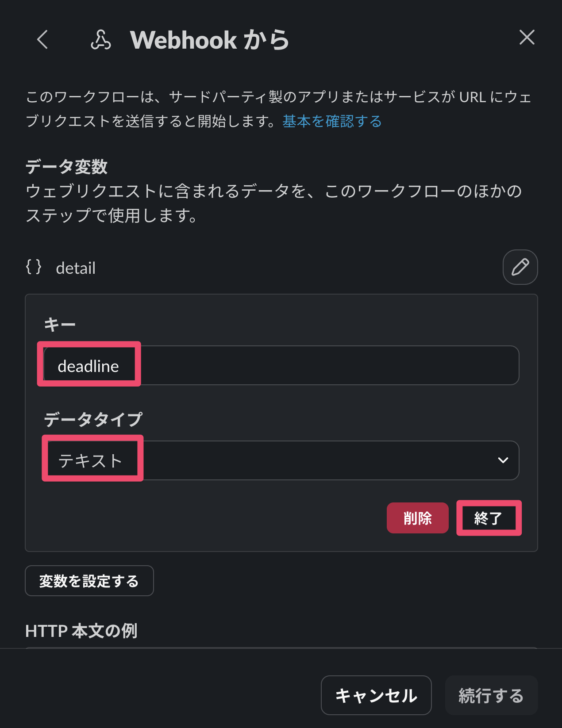Click the webhook icon in the header
The image size is (562, 728).
[x=101, y=40]
